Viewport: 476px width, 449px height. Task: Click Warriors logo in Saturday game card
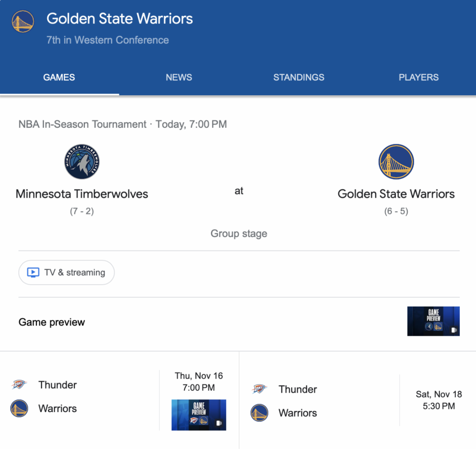tap(259, 413)
